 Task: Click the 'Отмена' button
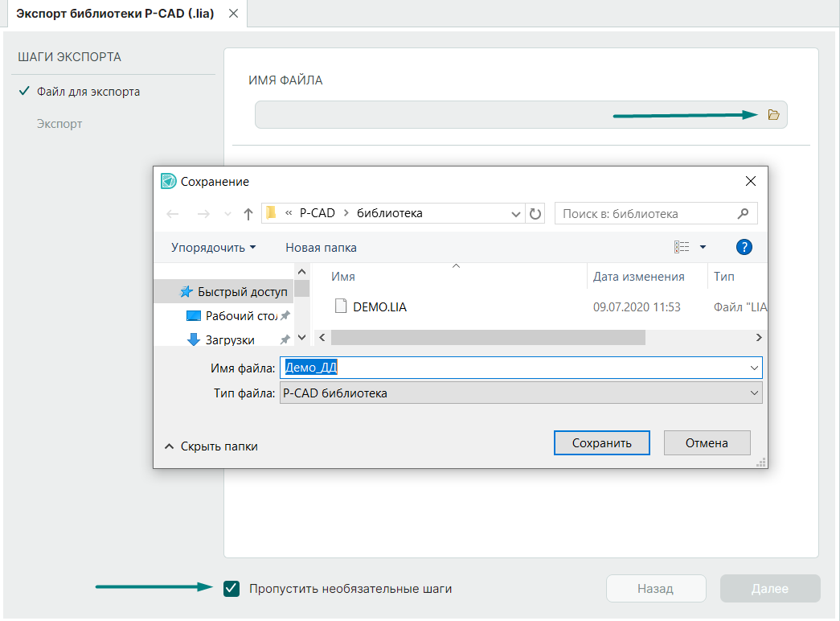tap(707, 443)
